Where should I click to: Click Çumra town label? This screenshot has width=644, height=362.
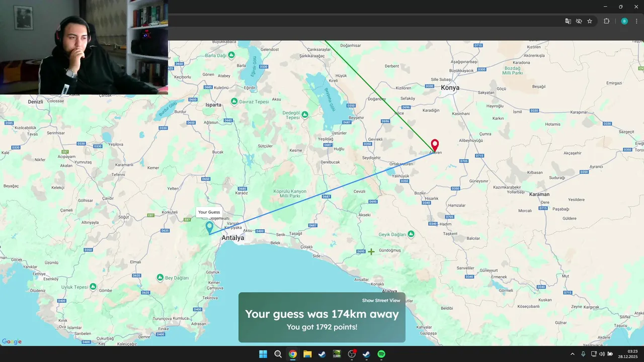click(x=486, y=134)
